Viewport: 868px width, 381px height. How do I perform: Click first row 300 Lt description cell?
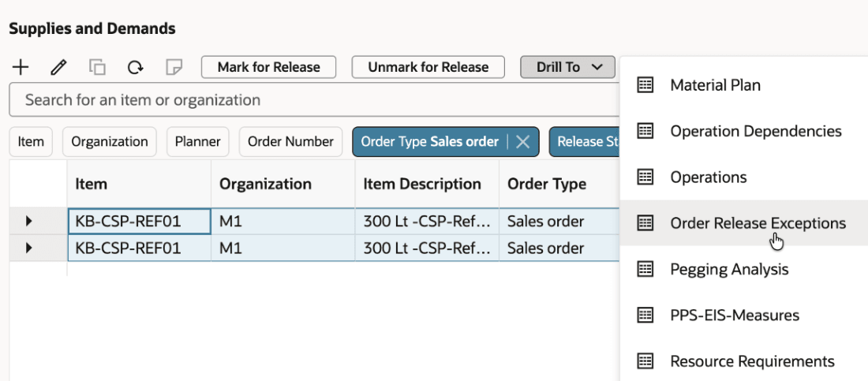[427, 222]
